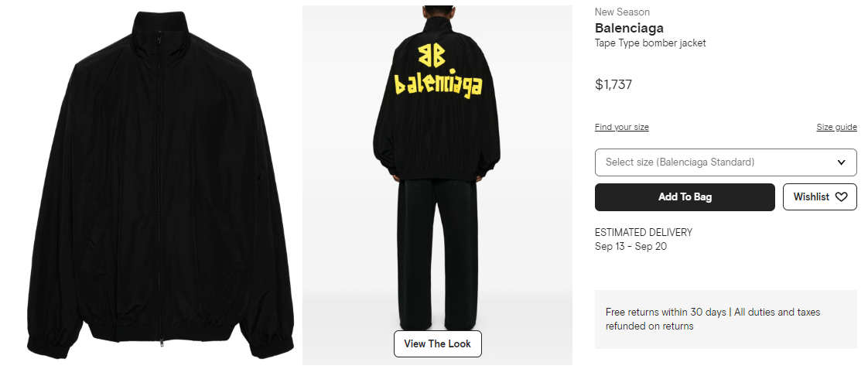Click the yellow BB logo on jacket back
Image resolution: width=868 pixels, height=369 pixels.
tap(432, 56)
